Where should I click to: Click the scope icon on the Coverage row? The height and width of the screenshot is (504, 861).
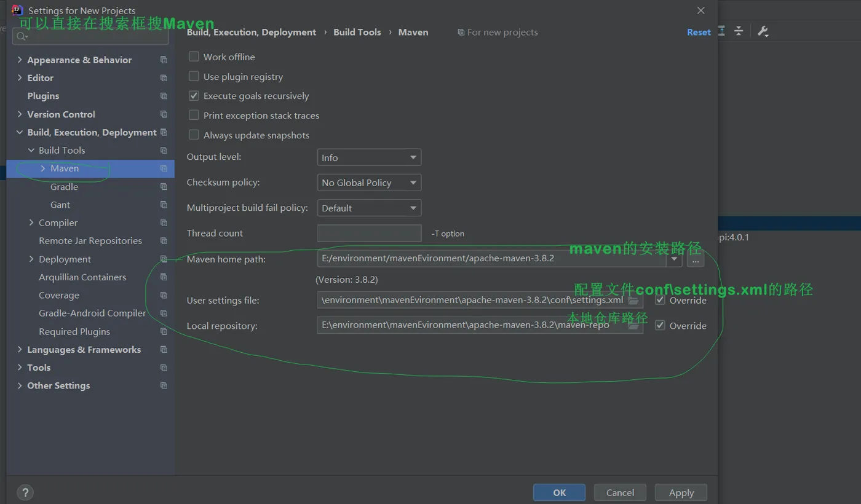pyautogui.click(x=164, y=295)
